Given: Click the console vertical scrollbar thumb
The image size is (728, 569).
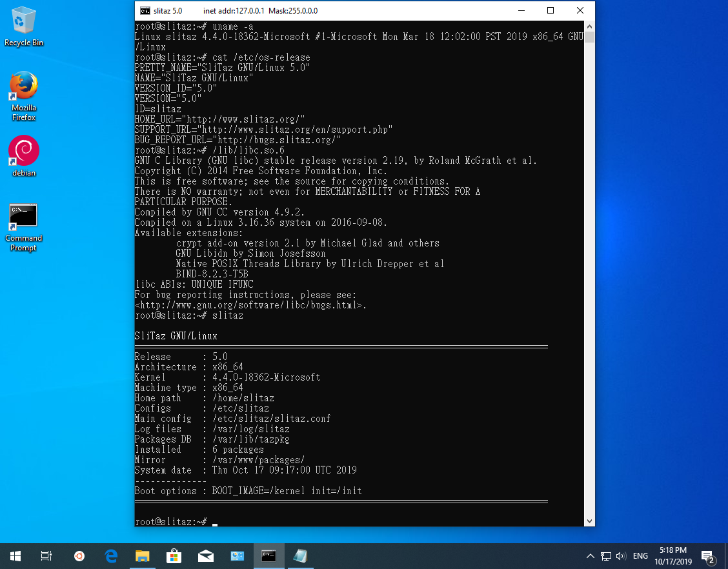Looking at the screenshot, I should coord(589,37).
